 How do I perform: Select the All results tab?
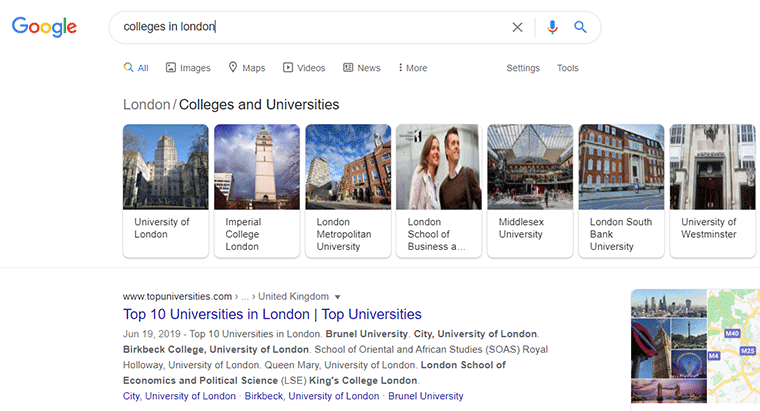pyautogui.click(x=136, y=68)
